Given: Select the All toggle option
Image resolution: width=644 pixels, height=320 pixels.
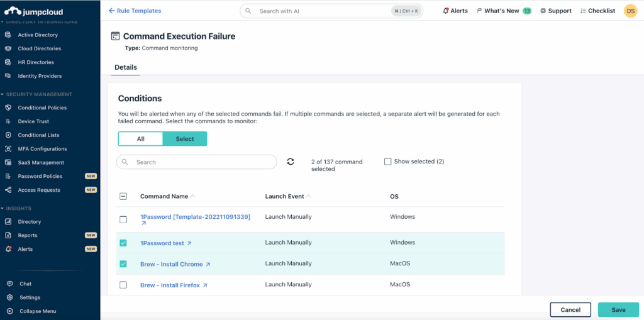Looking at the screenshot, I should (x=140, y=139).
